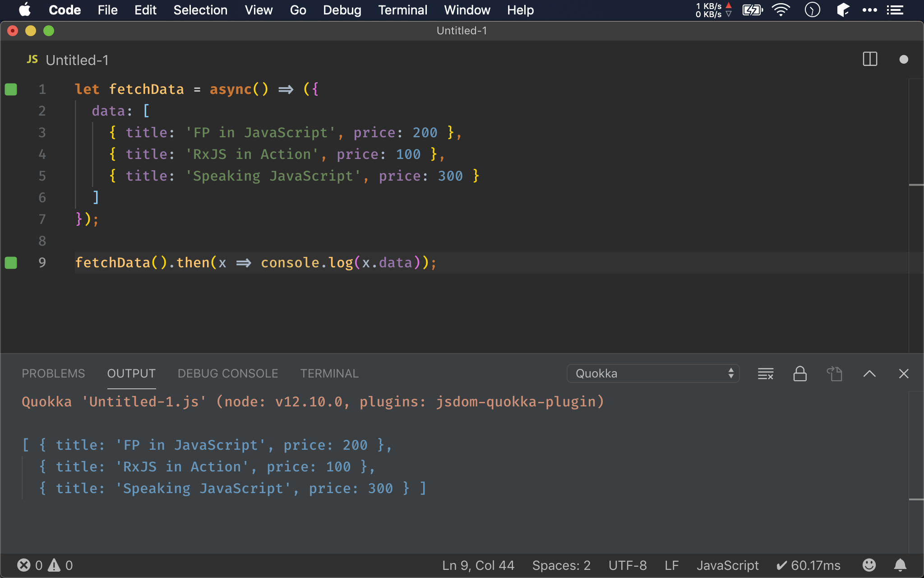
Task: Click the Wi-Fi icon in menu bar
Action: click(781, 10)
